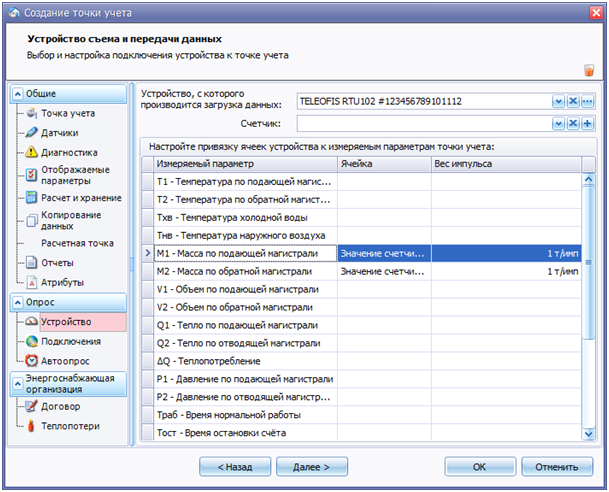This screenshot has height=492, width=609.
Task: Click the Отображаемые параметры checklist icon
Action: (31, 175)
